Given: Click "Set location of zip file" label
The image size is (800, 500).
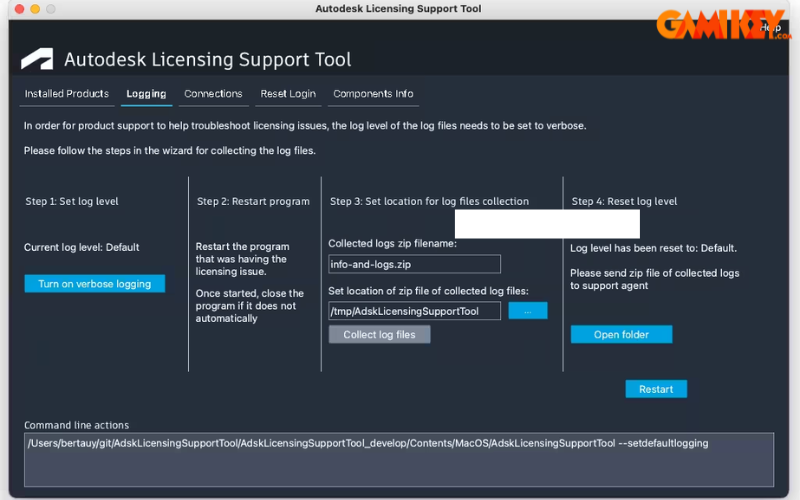Looking at the screenshot, I should tap(429, 291).
